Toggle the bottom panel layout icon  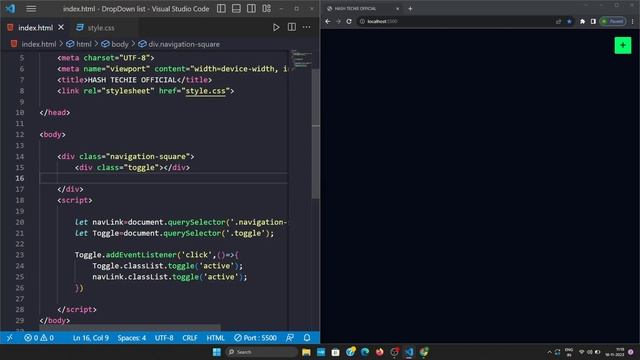click(x=236, y=9)
